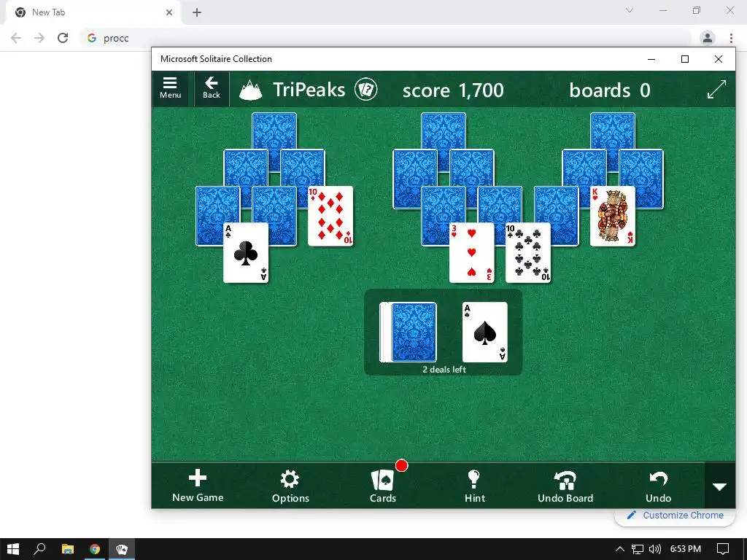
Task: Click the boards 0 counter
Action: [x=610, y=90]
